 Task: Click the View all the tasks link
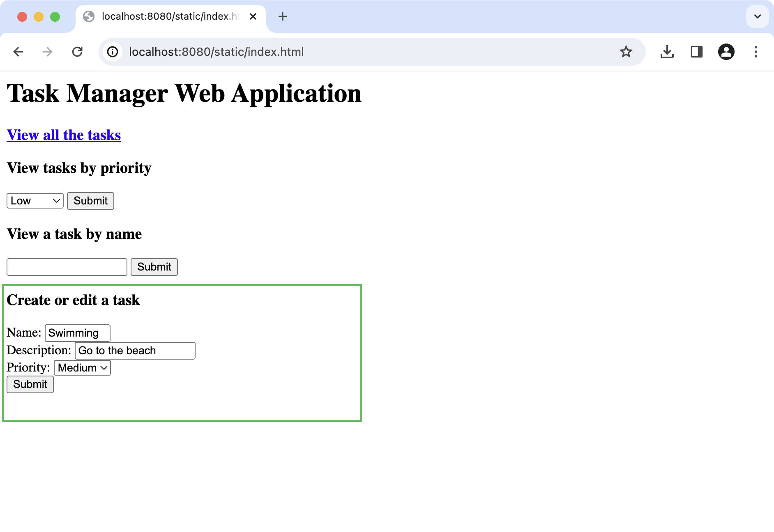pyautogui.click(x=63, y=135)
